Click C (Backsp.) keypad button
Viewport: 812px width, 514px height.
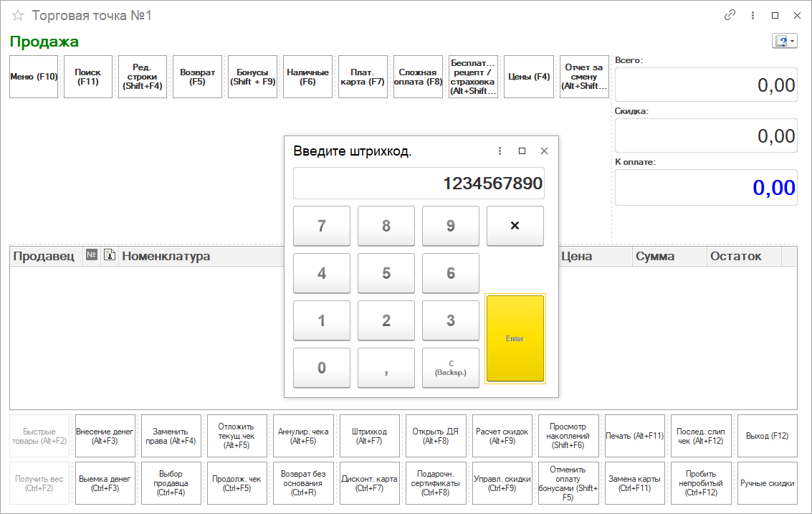pyautogui.click(x=451, y=368)
